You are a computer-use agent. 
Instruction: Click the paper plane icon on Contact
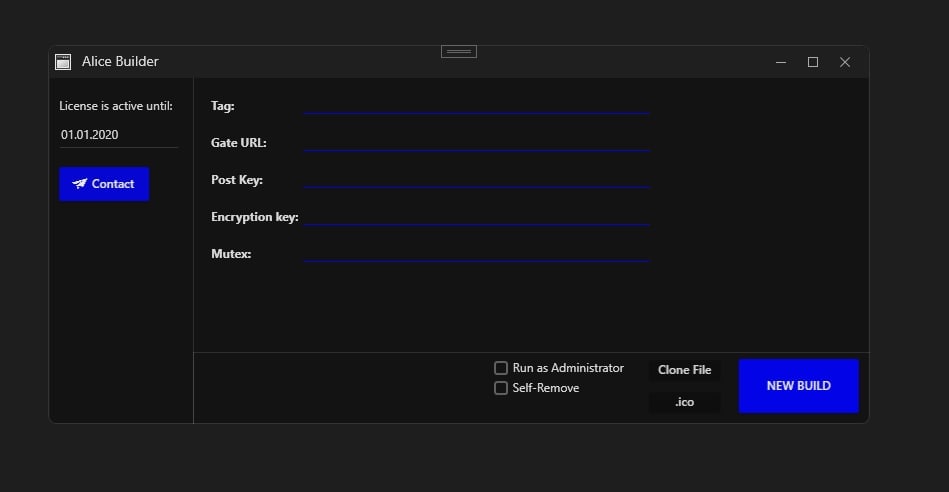80,184
